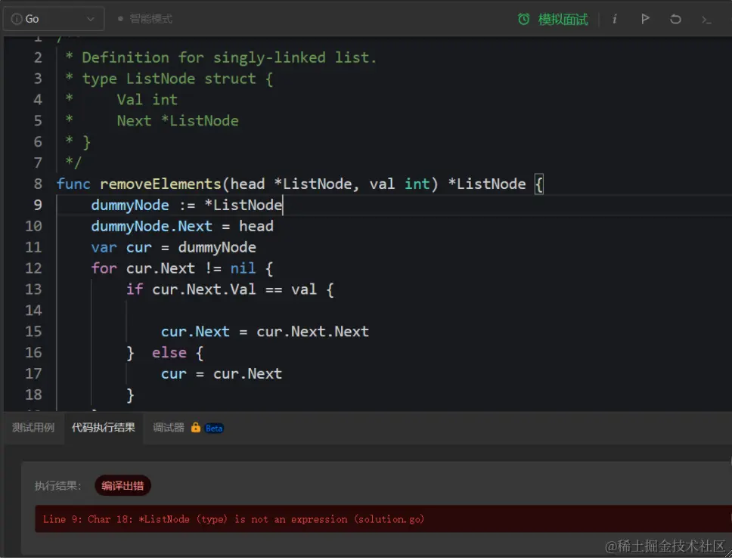
Task: Start 模拟面试 mock interview
Action: [563, 20]
